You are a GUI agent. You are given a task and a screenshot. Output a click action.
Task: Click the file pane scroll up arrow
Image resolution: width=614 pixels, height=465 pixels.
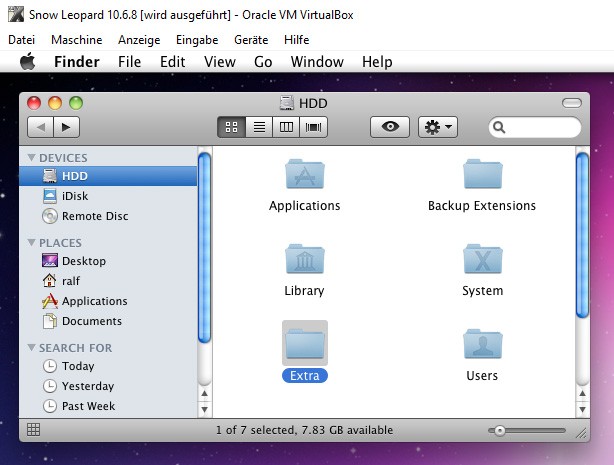point(582,393)
